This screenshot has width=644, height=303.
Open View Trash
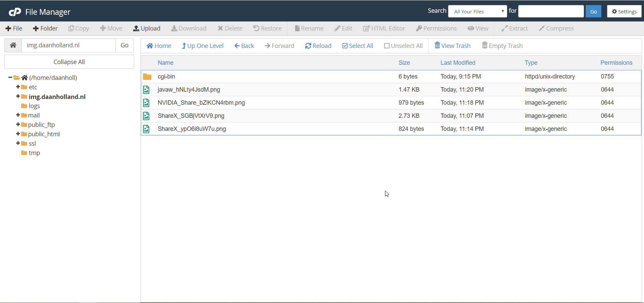click(452, 46)
